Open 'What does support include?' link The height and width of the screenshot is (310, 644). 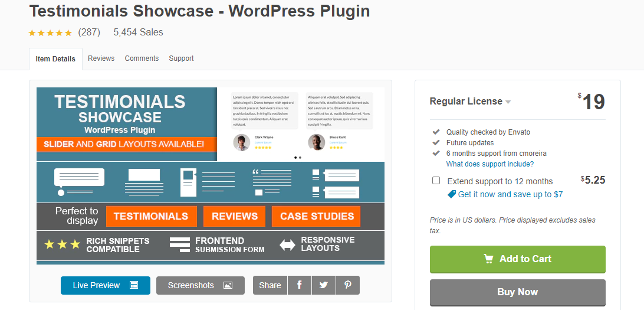[490, 164]
